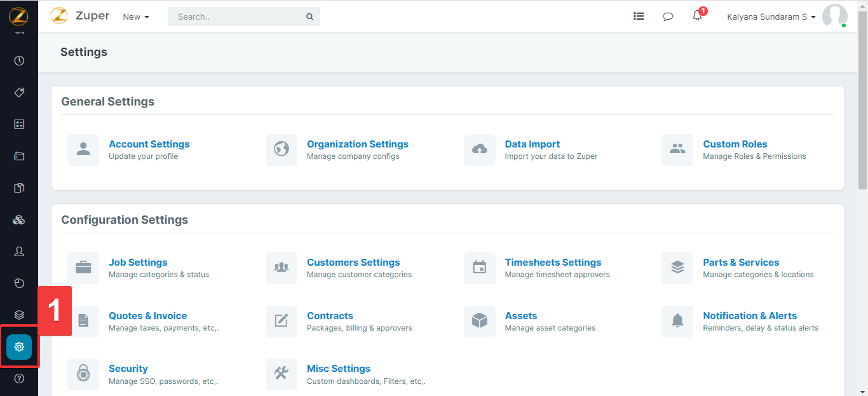
Task: Select Custom Roles
Action: pos(735,144)
